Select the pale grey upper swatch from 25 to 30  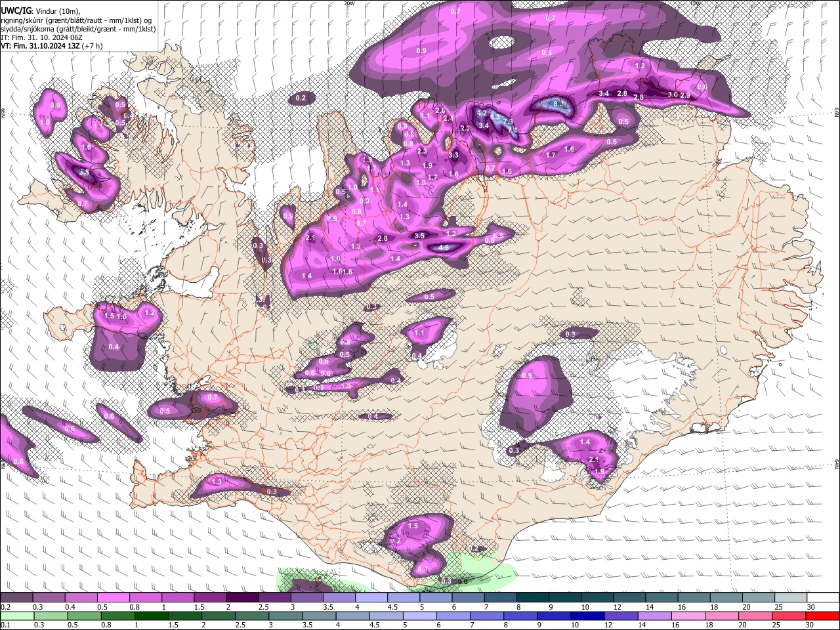click(791, 598)
